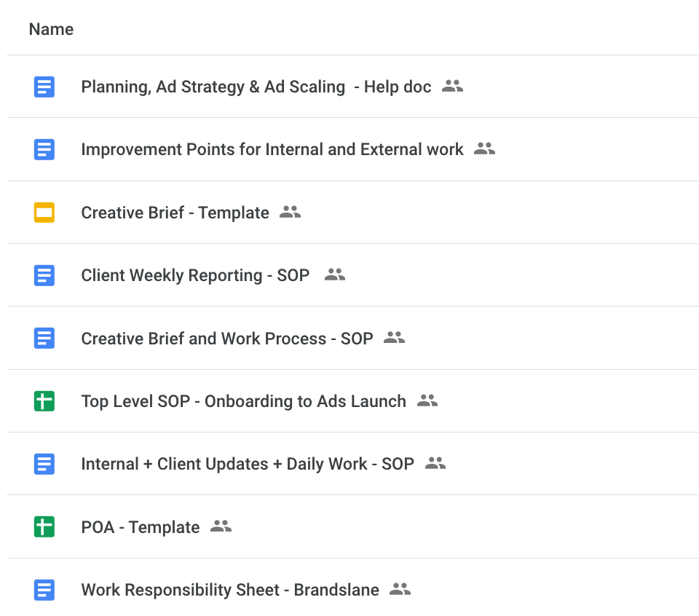The width and height of the screenshot is (699, 616).
Task: Click the Slides icon for Creative Brief - Template
Action: (44, 213)
